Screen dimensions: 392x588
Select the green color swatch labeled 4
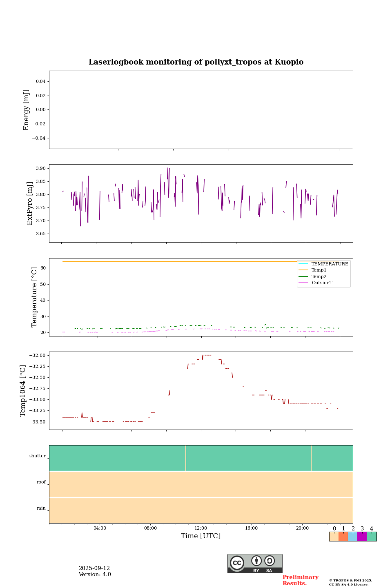coord(372,537)
